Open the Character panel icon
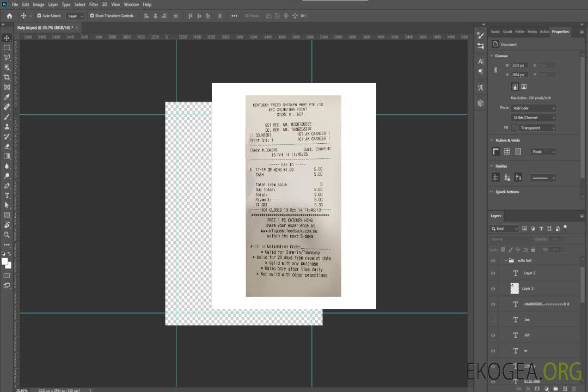 pyautogui.click(x=480, y=61)
